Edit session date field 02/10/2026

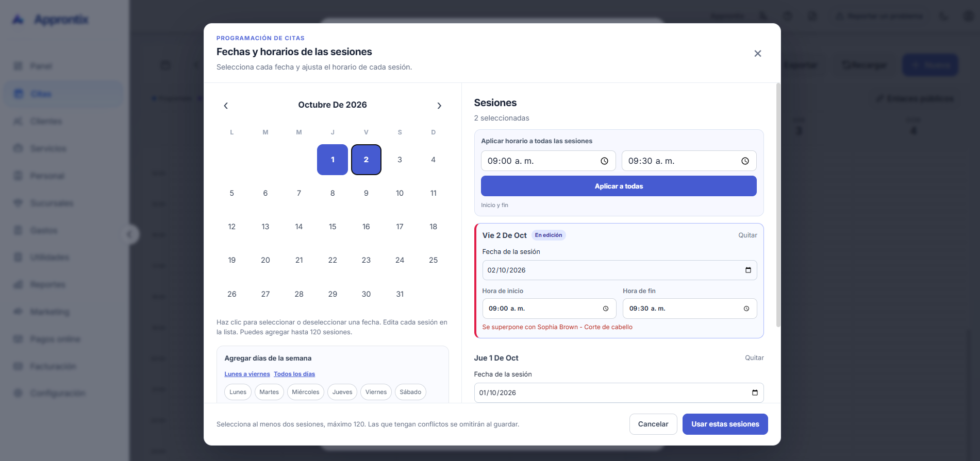[620, 270]
